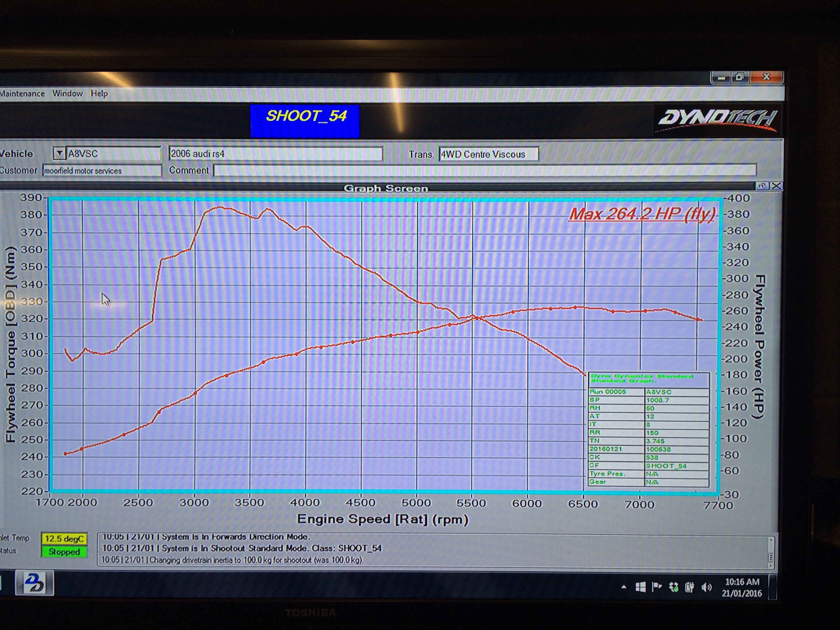
Task: Expand the Vehicle dropdown arrow
Action: 59,153
